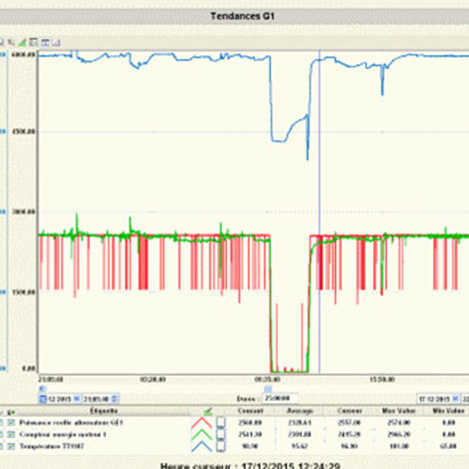Click the grid table toolbar icon
469x469 pixels.
pyautogui.click(x=33, y=42)
